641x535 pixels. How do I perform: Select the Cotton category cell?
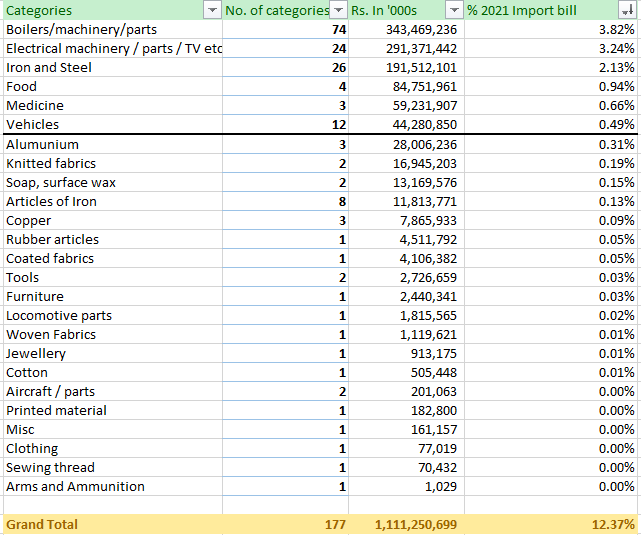[x=113, y=372]
